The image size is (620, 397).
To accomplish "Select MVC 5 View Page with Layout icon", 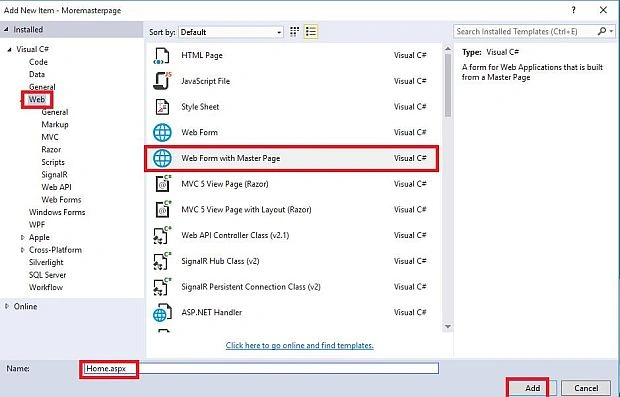I will [x=163, y=210].
